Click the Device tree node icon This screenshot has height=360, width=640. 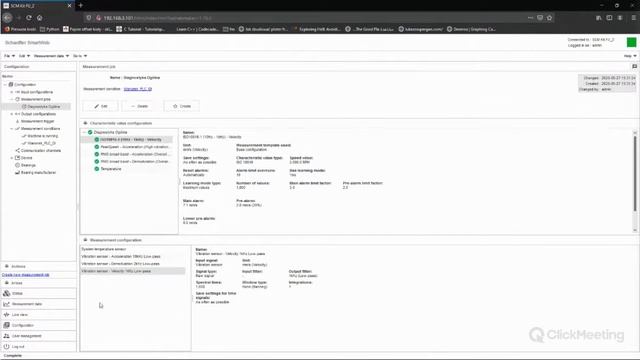(x=18, y=158)
